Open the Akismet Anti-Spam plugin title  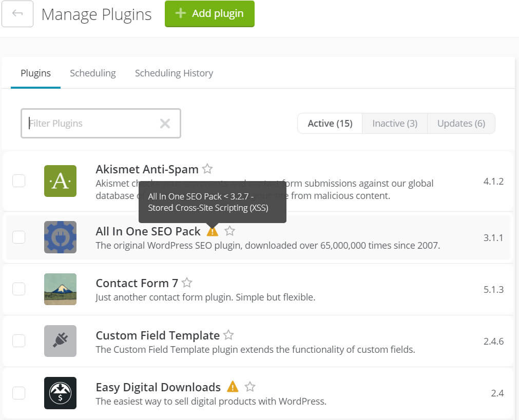(x=147, y=169)
